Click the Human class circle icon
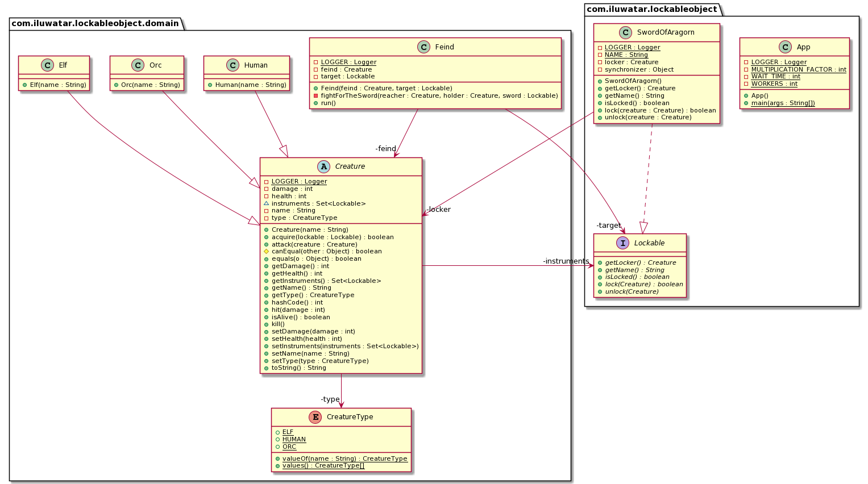The image size is (868, 484). click(232, 65)
